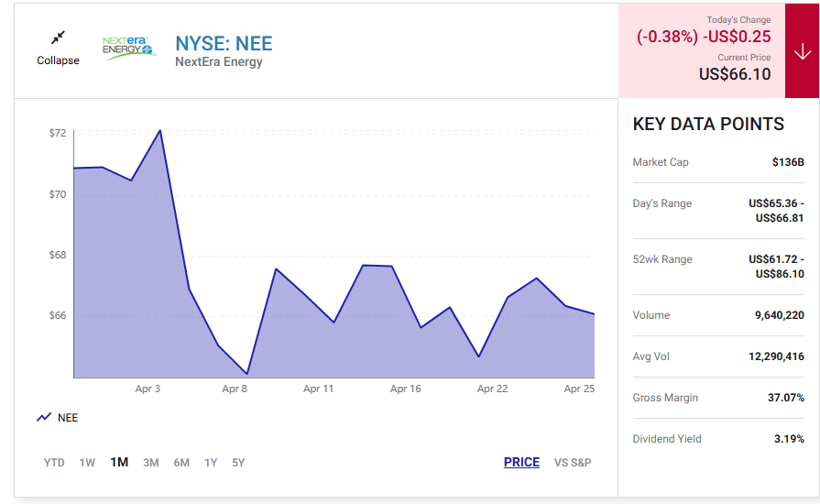
Task: Click the Apr 11 axis label
Action: tap(319, 389)
